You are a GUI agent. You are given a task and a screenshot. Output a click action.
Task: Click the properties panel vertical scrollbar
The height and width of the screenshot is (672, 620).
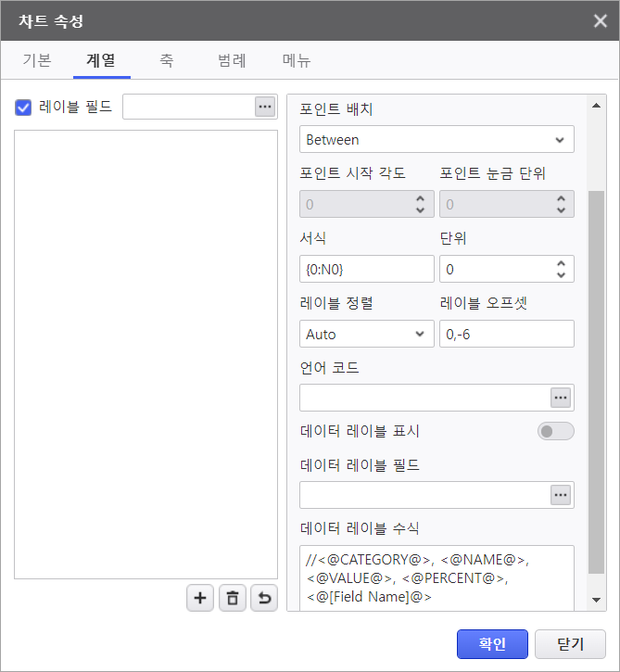click(596, 371)
